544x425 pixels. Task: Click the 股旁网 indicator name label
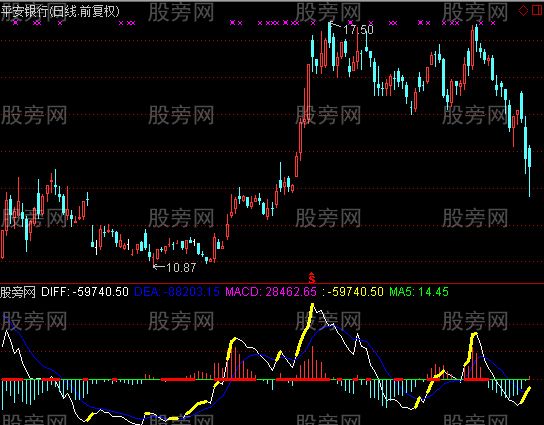[18, 292]
